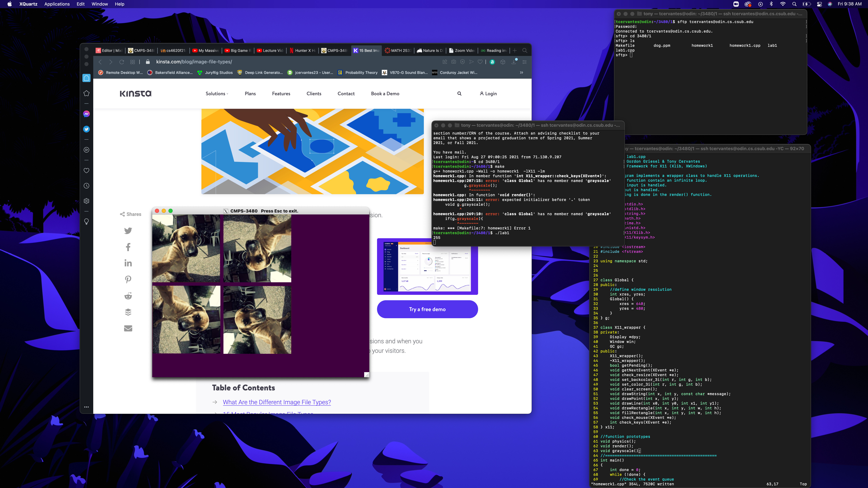This screenshot has width=868, height=488.
Task: Click the Kinsta dashboard preview thumbnail
Action: point(427,267)
